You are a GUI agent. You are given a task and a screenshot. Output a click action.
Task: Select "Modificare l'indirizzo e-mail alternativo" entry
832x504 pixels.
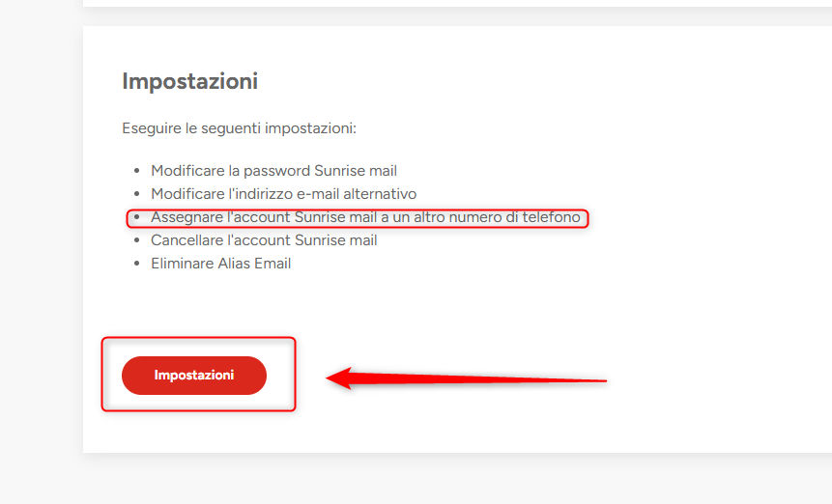pyautogui.click(x=283, y=194)
